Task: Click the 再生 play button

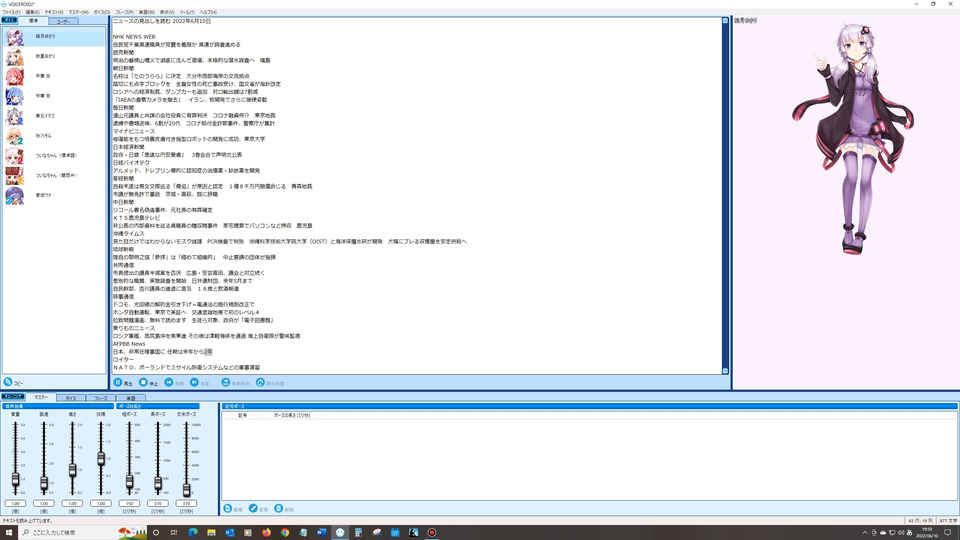Action: pos(122,383)
